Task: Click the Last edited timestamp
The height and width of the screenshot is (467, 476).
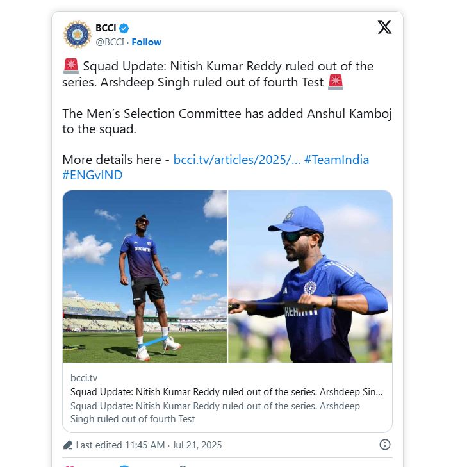Action: (149, 445)
